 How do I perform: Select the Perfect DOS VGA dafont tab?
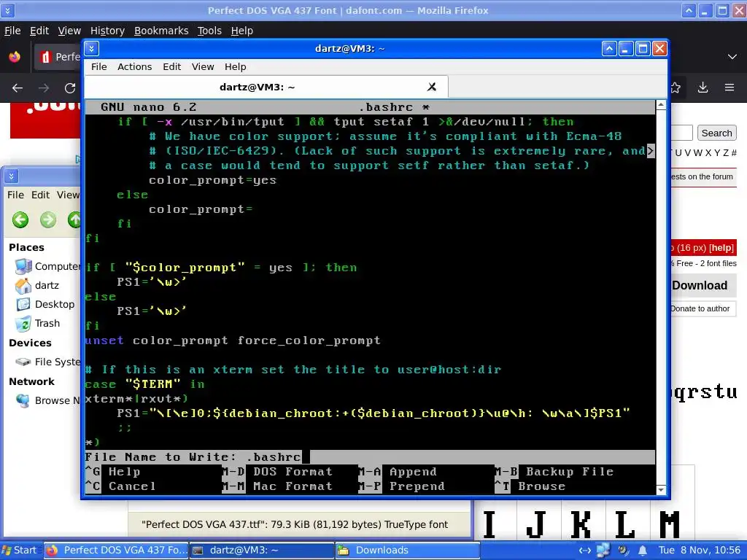[x=57, y=57]
